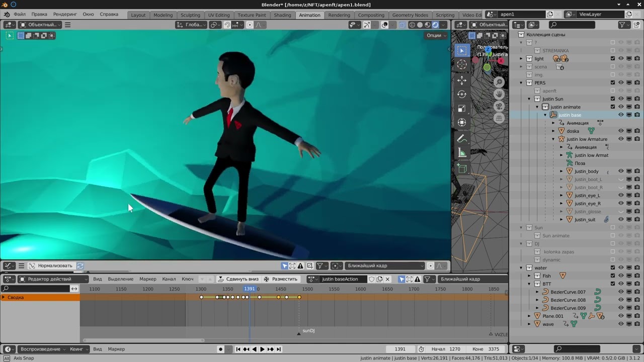Select the Add Cube tool

click(x=462, y=169)
